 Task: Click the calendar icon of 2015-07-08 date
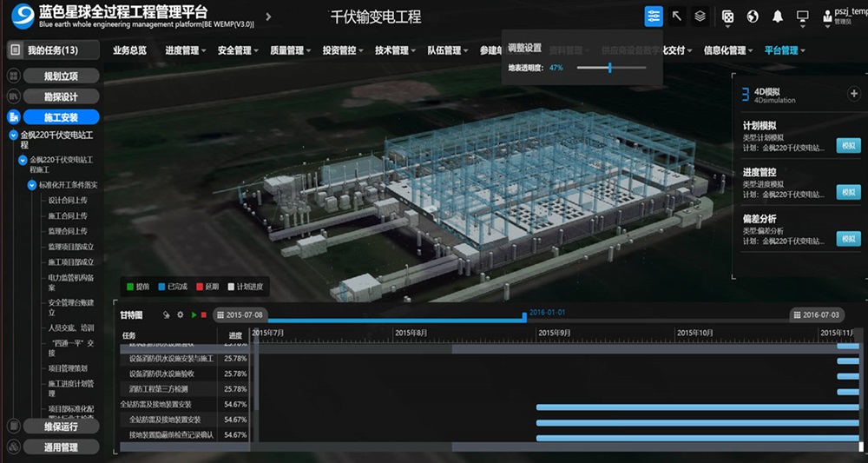pyautogui.click(x=220, y=314)
